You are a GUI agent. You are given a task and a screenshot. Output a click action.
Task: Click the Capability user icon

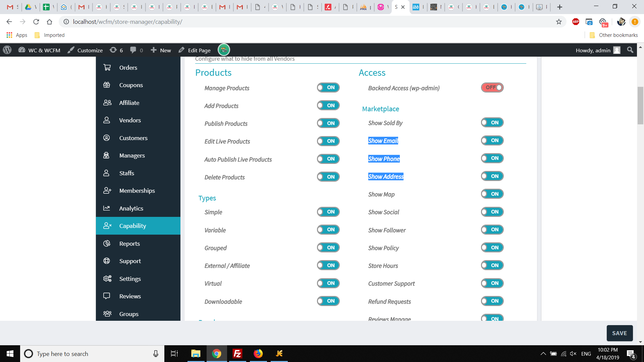pos(107,226)
